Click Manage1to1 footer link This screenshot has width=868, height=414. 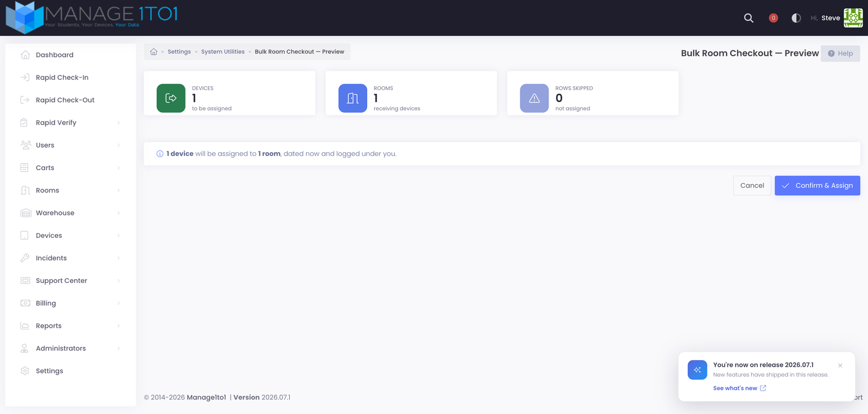coord(206,397)
